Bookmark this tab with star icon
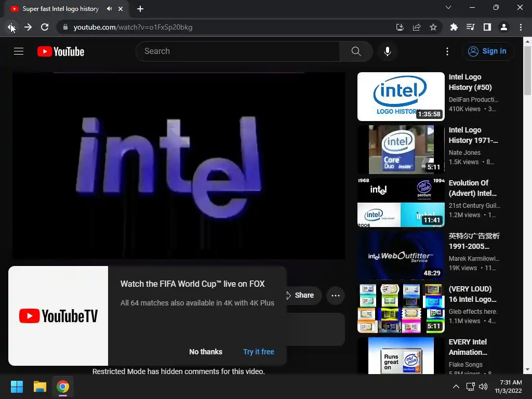Image resolution: width=532 pixels, height=399 pixels. pos(433,27)
